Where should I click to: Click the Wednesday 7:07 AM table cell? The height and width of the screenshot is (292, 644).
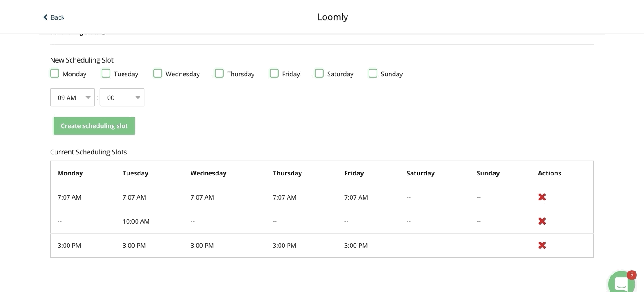point(202,197)
